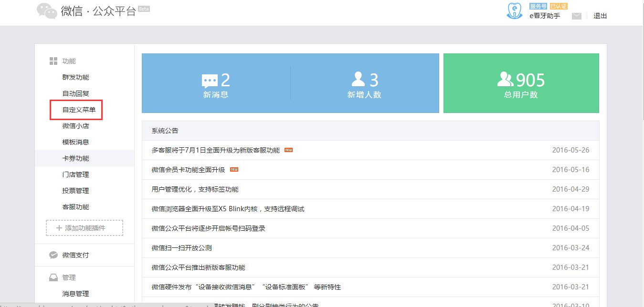
Task: Open announcement 微信扫一扫开放公测
Action: (181, 248)
